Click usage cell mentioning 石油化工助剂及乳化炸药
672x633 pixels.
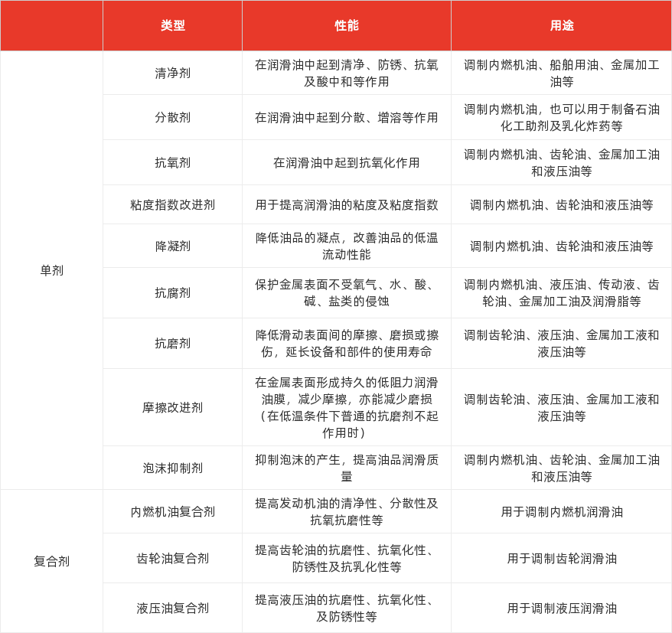point(562,117)
